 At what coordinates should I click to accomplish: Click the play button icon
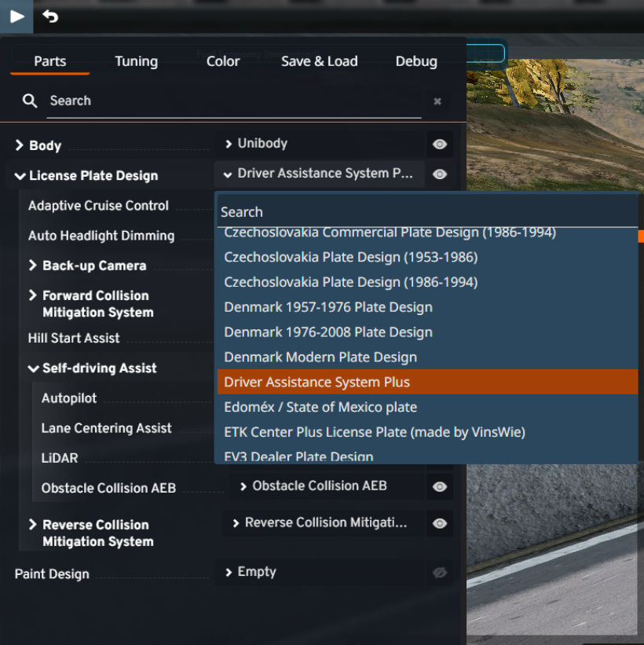pos(16,16)
